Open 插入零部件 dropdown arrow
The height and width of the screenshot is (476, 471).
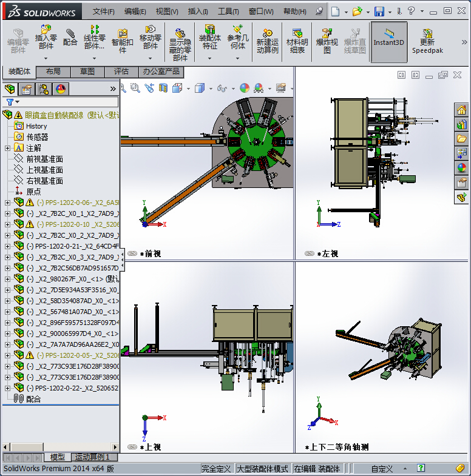point(46,58)
